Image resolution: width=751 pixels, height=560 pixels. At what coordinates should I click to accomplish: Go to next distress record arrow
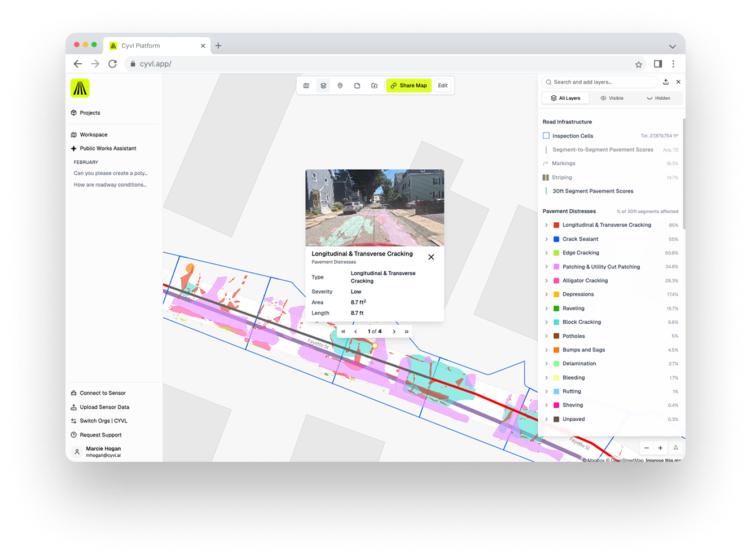click(394, 332)
